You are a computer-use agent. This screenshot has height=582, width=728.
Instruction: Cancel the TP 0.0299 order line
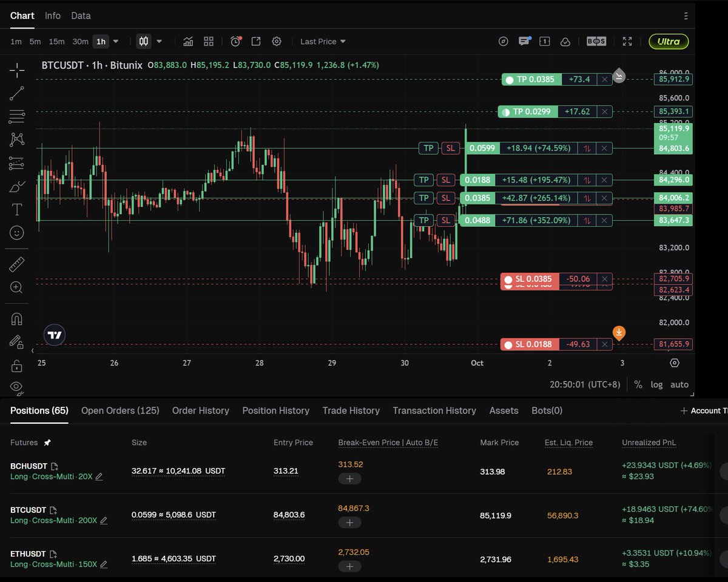click(x=604, y=112)
